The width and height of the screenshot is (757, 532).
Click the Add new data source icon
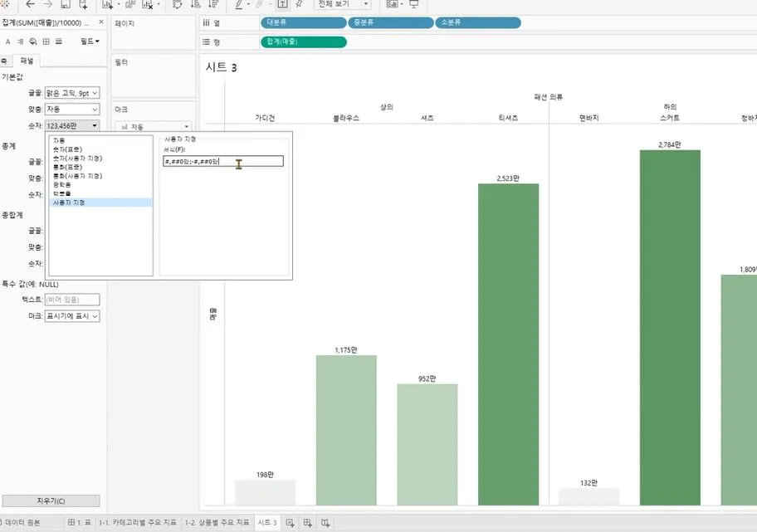[x=83, y=4]
